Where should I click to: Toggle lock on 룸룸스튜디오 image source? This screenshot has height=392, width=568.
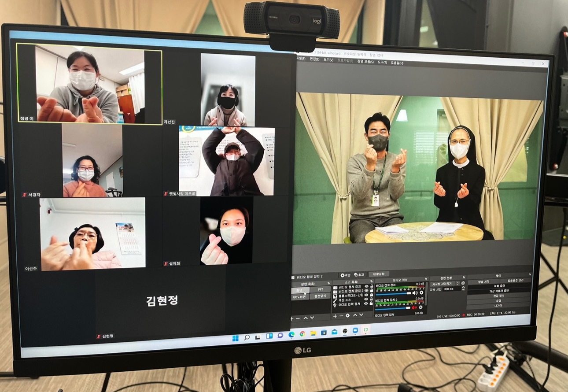[371, 295]
